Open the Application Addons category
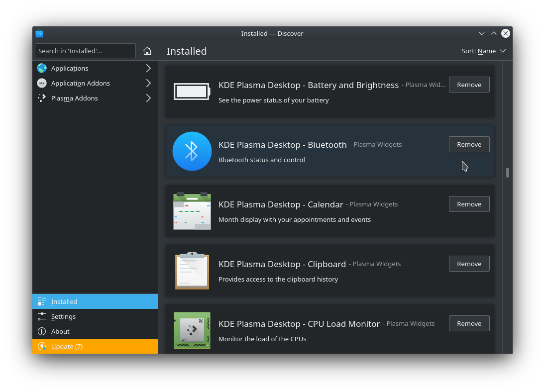The height and width of the screenshot is (392, 545). [95, 83]
